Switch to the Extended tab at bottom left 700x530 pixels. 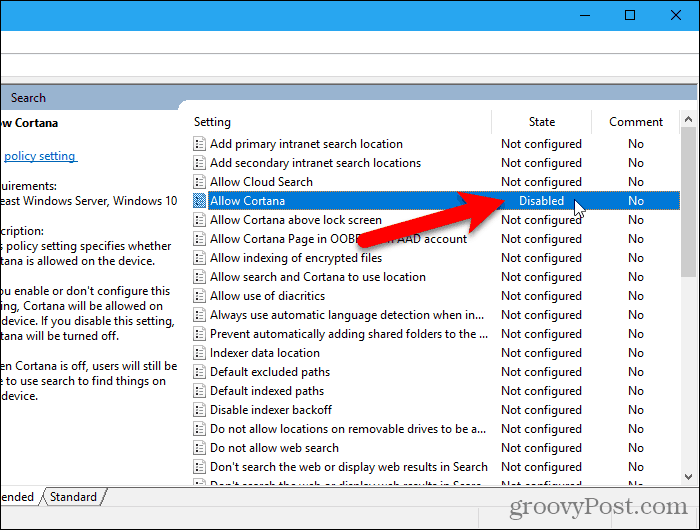(18, 497)
